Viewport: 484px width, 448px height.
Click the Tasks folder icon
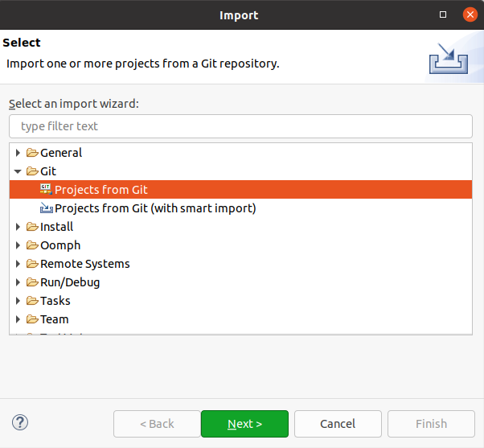[x=32, y=301]
